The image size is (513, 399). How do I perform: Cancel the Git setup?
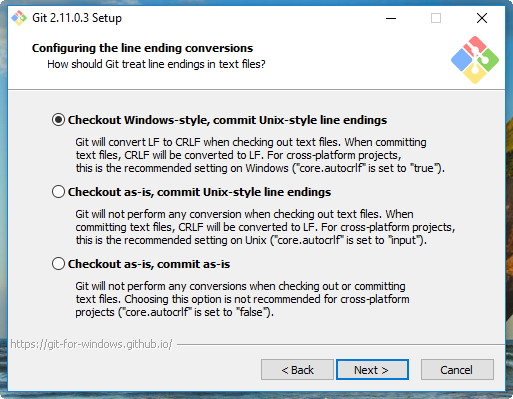pyautogui.click(x=457, y=370)
